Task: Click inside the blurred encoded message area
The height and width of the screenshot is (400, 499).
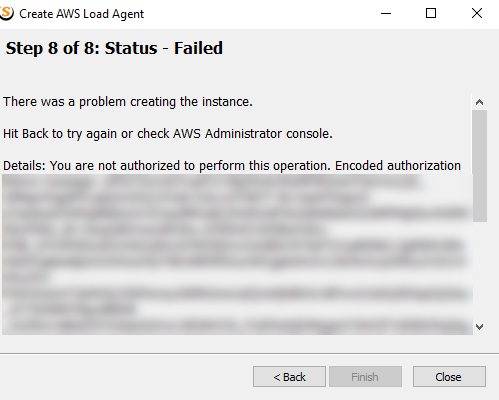Action: 237,254
